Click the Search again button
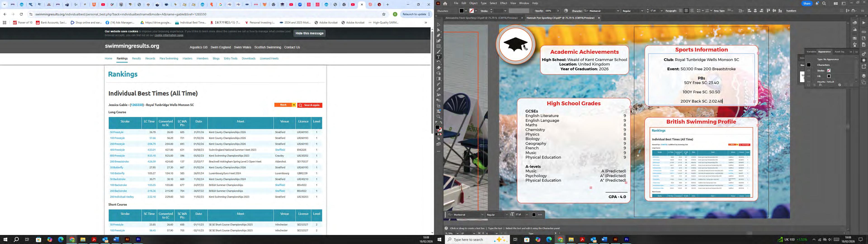The image size is (868, 244). [310, 105]
